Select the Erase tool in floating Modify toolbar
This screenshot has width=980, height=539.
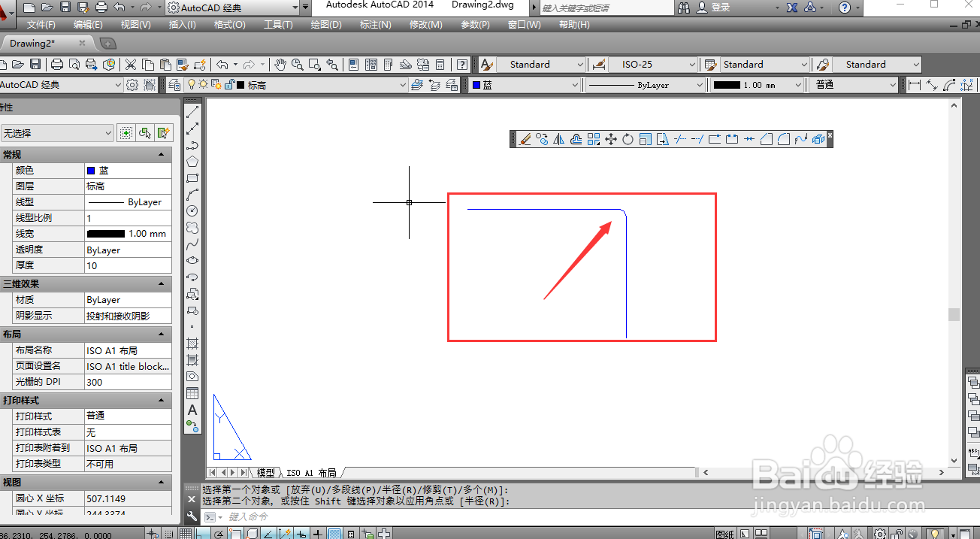point(525,139)
